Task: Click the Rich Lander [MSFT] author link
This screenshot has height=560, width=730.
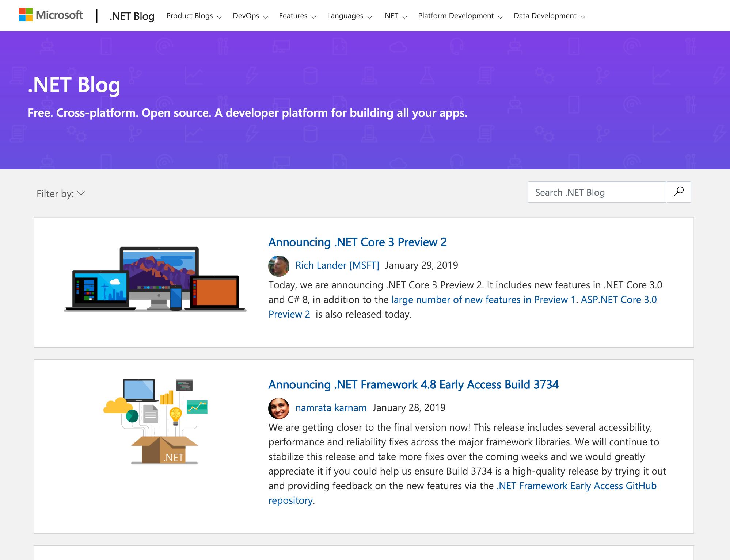Action: tap(337, 265)
